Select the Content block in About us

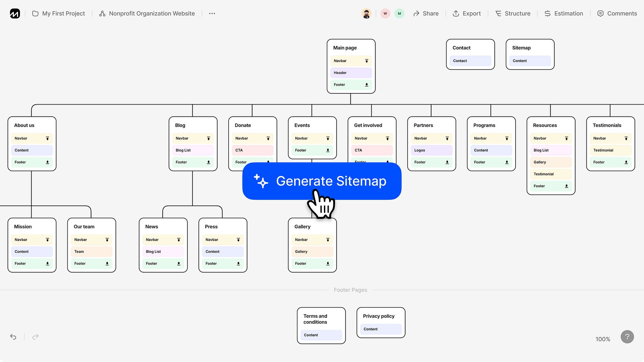(32, 150)
